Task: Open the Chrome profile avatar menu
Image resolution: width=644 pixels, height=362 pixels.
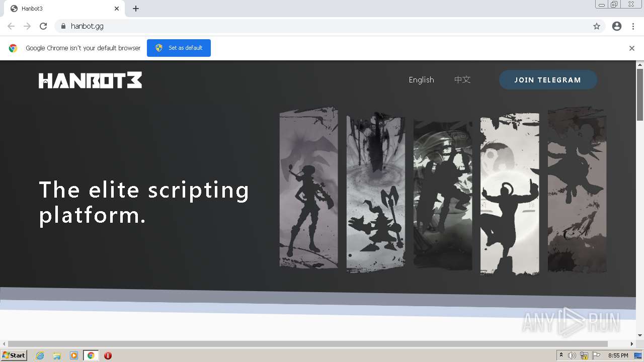Action: coord(617,26)
